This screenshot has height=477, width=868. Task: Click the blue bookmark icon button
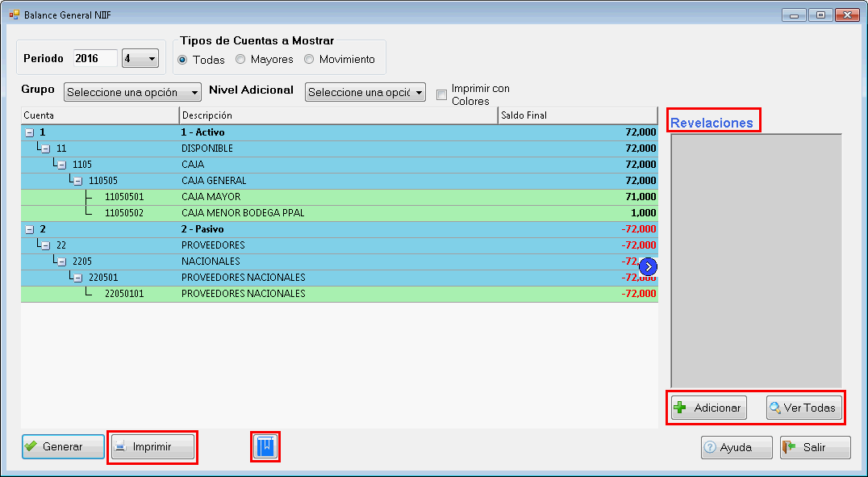click(x=265, y=447)
